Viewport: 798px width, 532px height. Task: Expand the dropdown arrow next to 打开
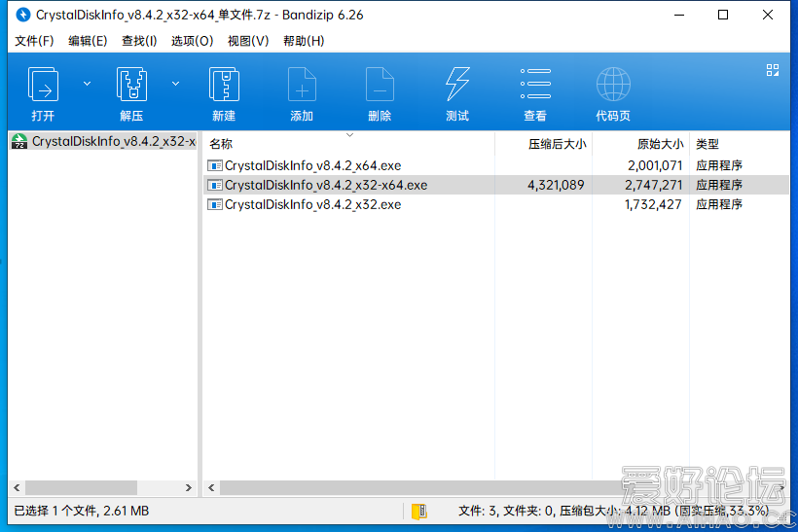point(87,84)
